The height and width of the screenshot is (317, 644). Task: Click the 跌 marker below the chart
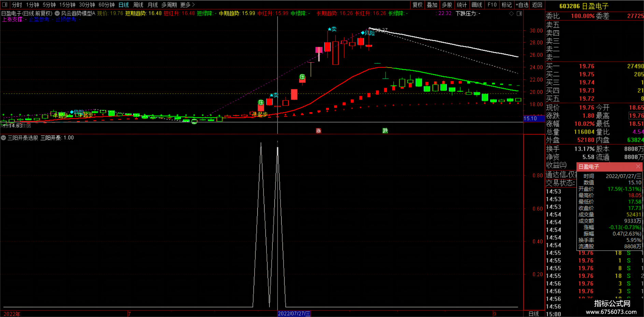(385, 131)
